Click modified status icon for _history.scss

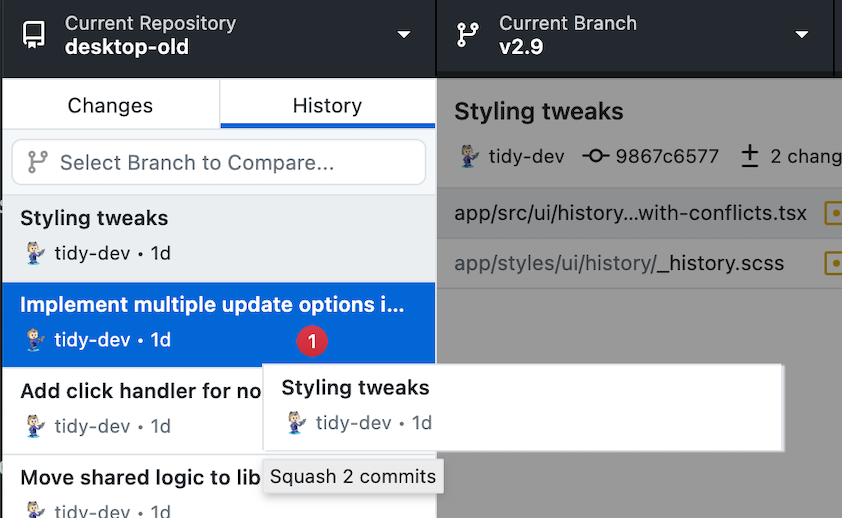pos(833,264)
